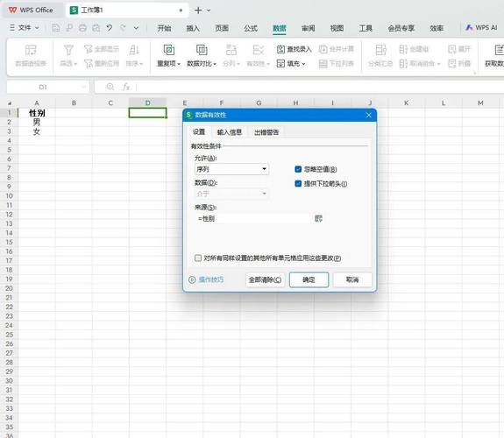Viewport: 504px width, 438px height.
Task: Click the 全部清除 button
Action: [265, 280]
